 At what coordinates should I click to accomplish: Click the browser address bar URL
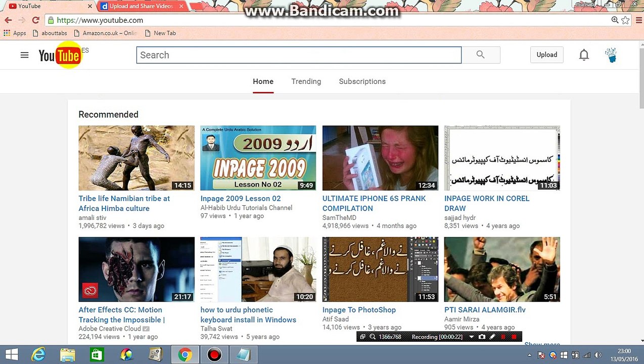100,20
